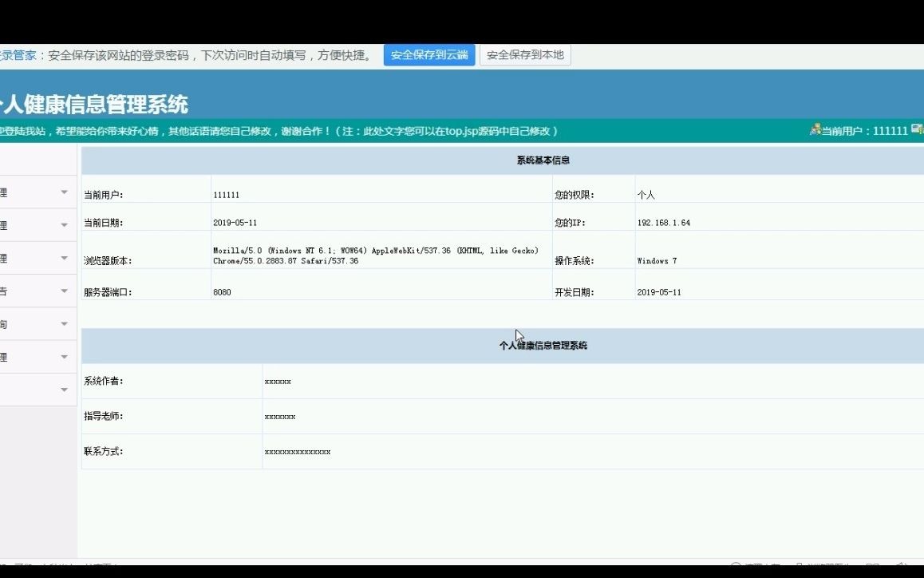The width and height of the screenshot is (924, 578).
Task: Expand the sidebar menu ending in 告
Action: pyautogui.click(x=32, y=288)
